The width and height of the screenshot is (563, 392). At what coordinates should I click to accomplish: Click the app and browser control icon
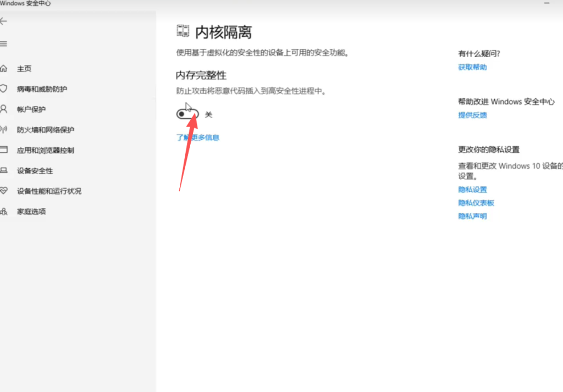(x=4, y=150)
